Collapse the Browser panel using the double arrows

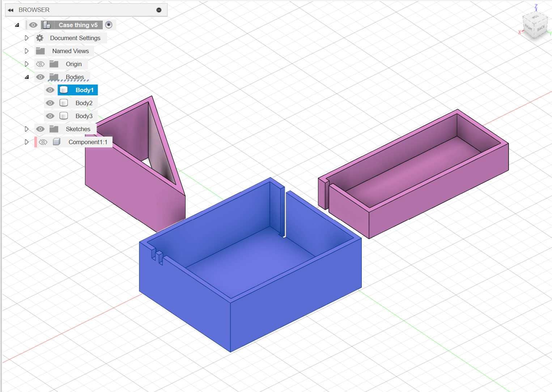tap(10, 10)
